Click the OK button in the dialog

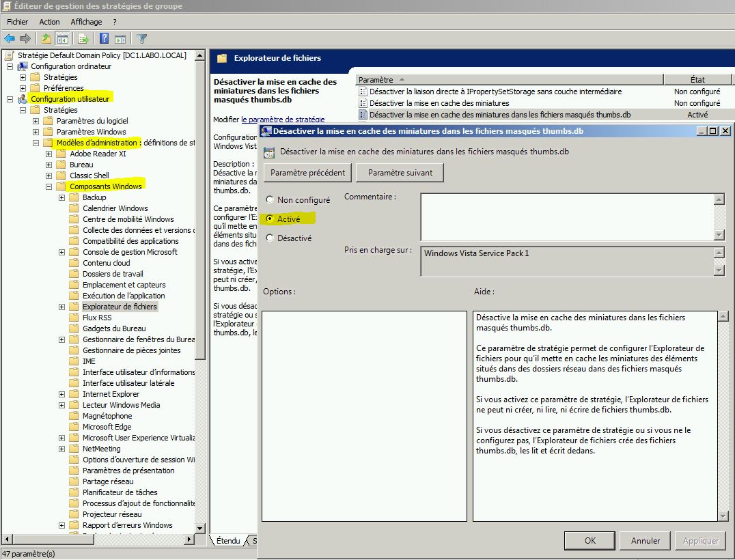click(589, 540)
